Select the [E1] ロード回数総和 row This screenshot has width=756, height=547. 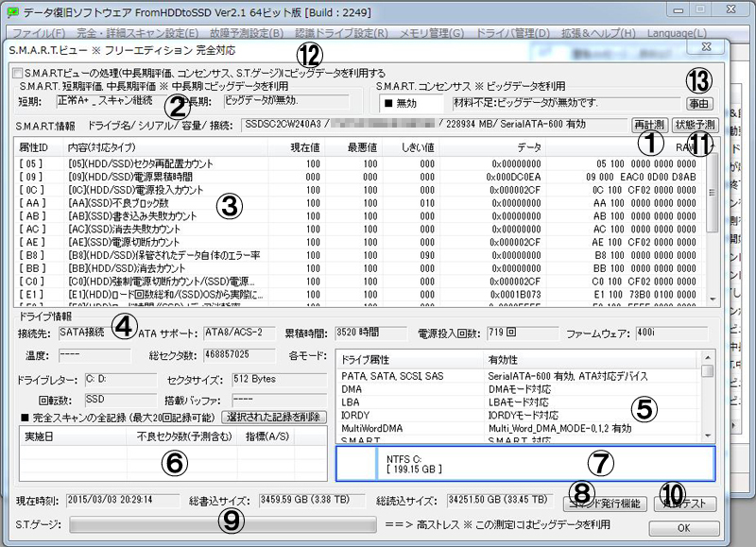[360, 294]
